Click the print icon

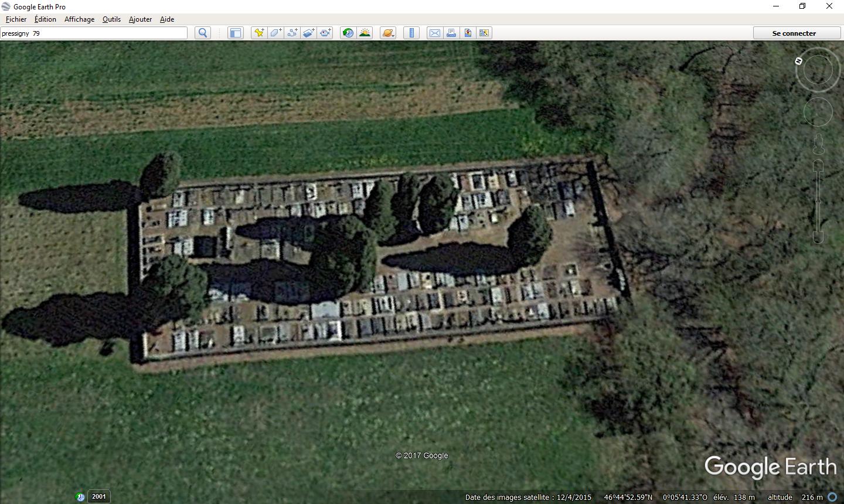click(x=451, y=33)
